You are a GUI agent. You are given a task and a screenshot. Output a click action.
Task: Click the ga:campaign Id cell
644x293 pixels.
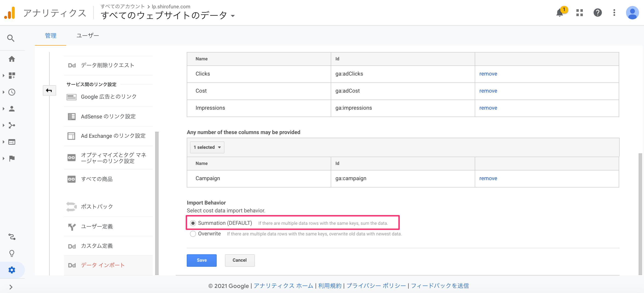tap(402, 179)
